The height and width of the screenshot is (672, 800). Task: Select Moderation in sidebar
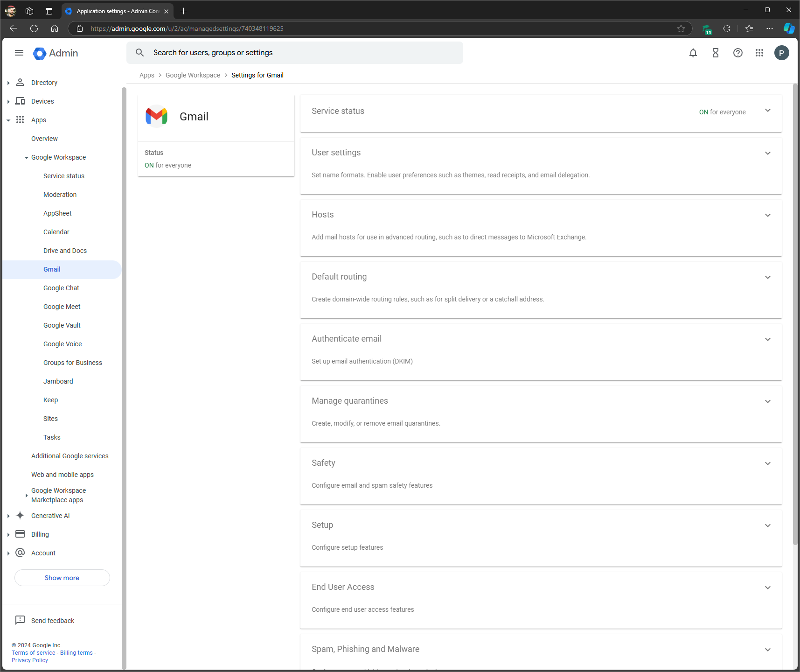[x=60, y=195]
